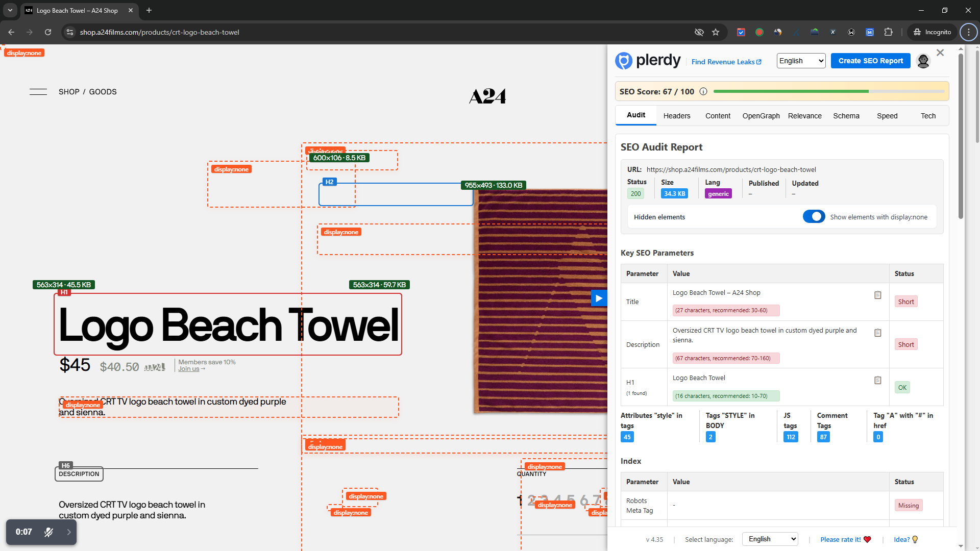Copy the Title value with clipboard icon

pyautogui.click(x=877, y=295)
